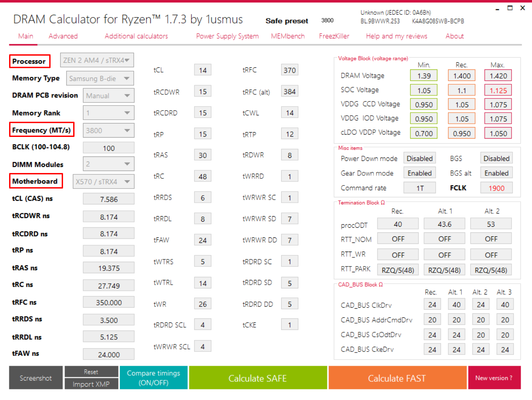
Task: Click procODT Rec. value 40
Action: [x=398, y=224]
